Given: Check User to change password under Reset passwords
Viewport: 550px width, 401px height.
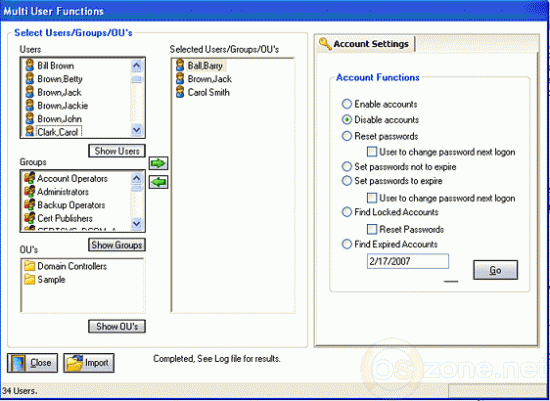Looking at the screenshot, I should point(372,152).
